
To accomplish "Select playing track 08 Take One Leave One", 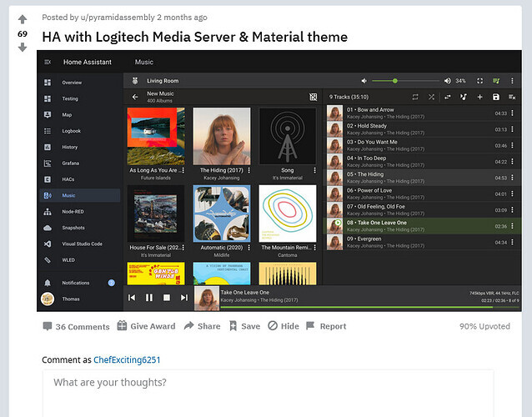I will (424, 226).
